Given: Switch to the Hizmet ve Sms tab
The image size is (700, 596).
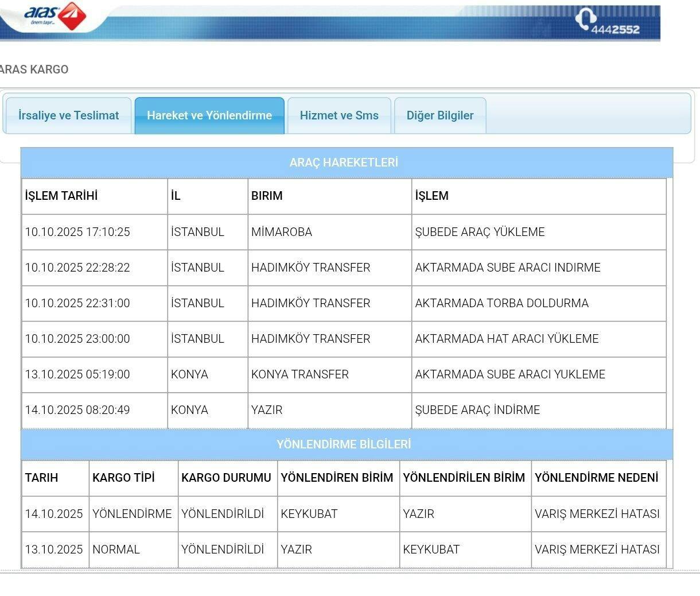Looking at the screenshot, I should point(339,115).
